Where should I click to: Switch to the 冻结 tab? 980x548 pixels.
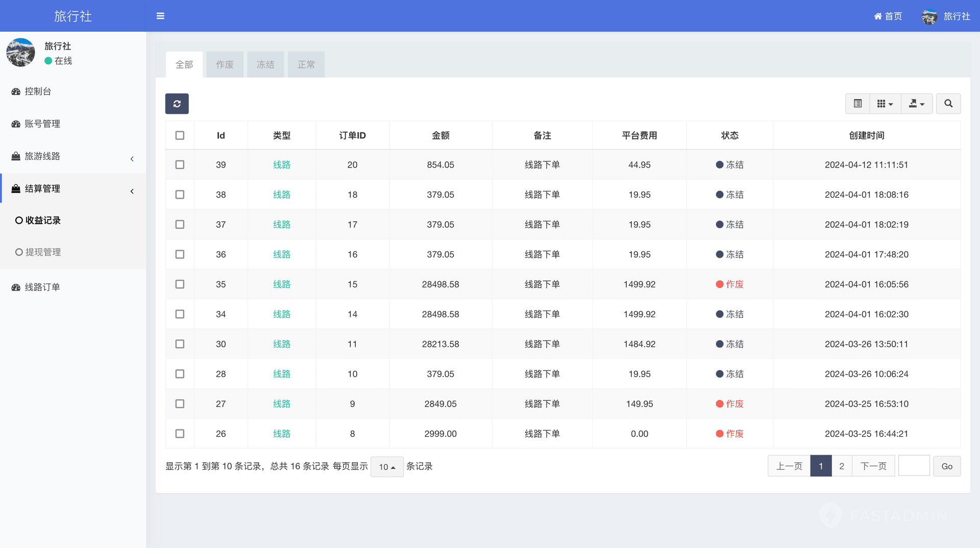pos(265,65)
